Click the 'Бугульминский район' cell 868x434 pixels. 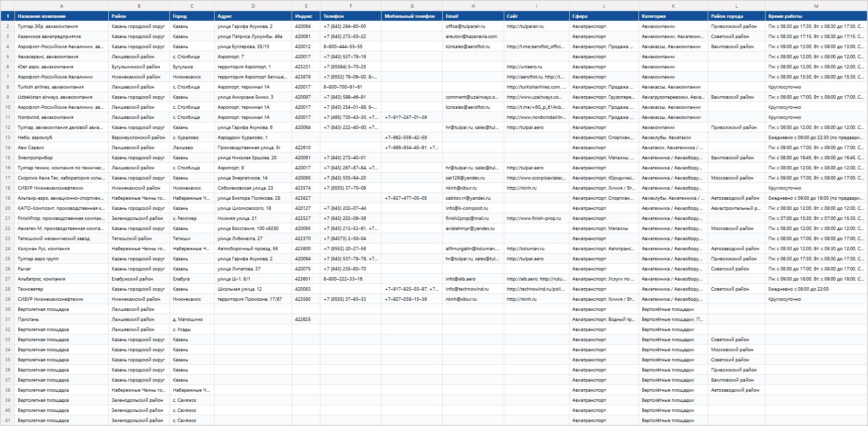pyautogui.click(x=139, y=67)
